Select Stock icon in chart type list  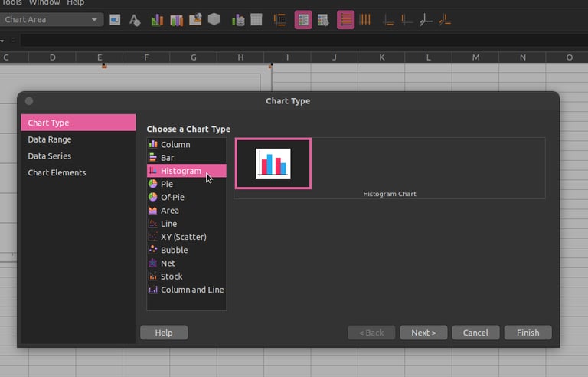click(152, 277)
